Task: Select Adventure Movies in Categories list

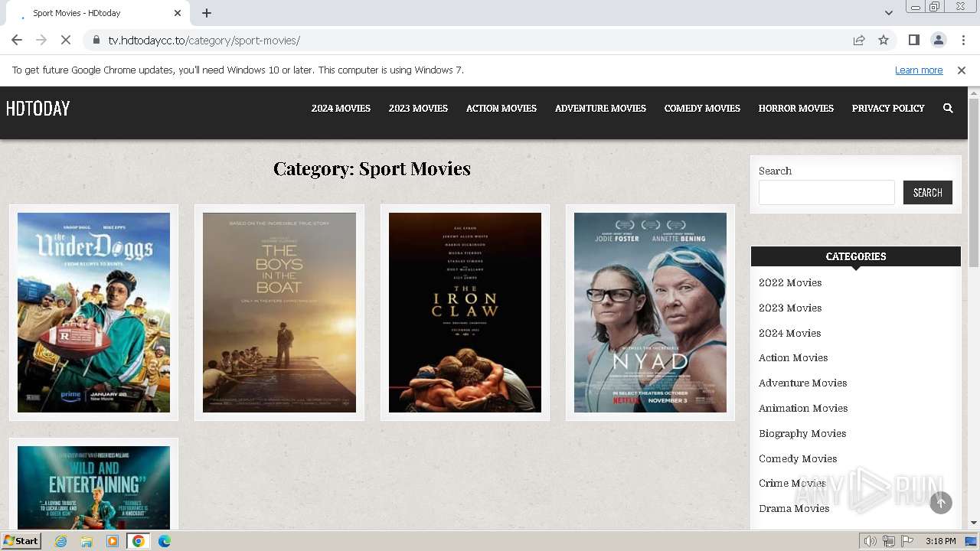Action: (802, 383)
